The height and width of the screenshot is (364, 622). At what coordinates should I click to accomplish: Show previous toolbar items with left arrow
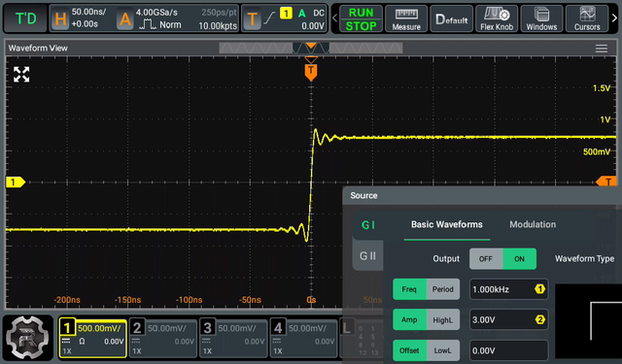(x=334, y=18)
